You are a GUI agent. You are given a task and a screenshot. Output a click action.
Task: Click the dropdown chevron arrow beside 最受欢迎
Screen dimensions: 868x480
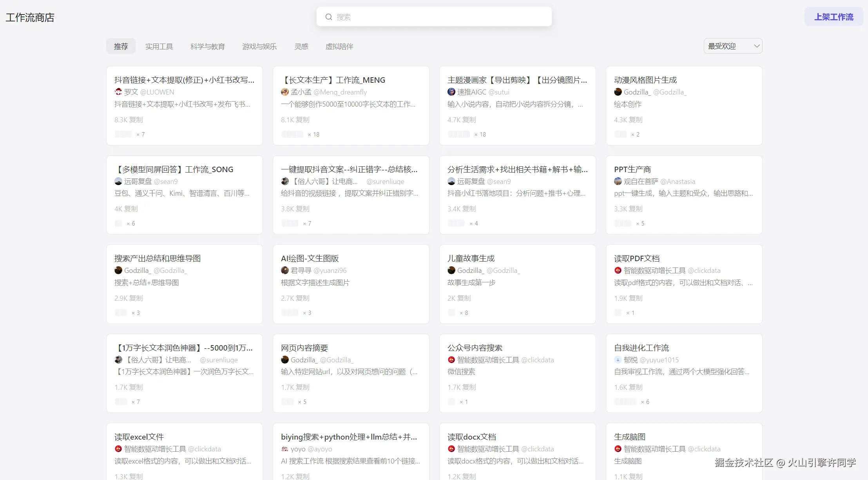(757, 46)
